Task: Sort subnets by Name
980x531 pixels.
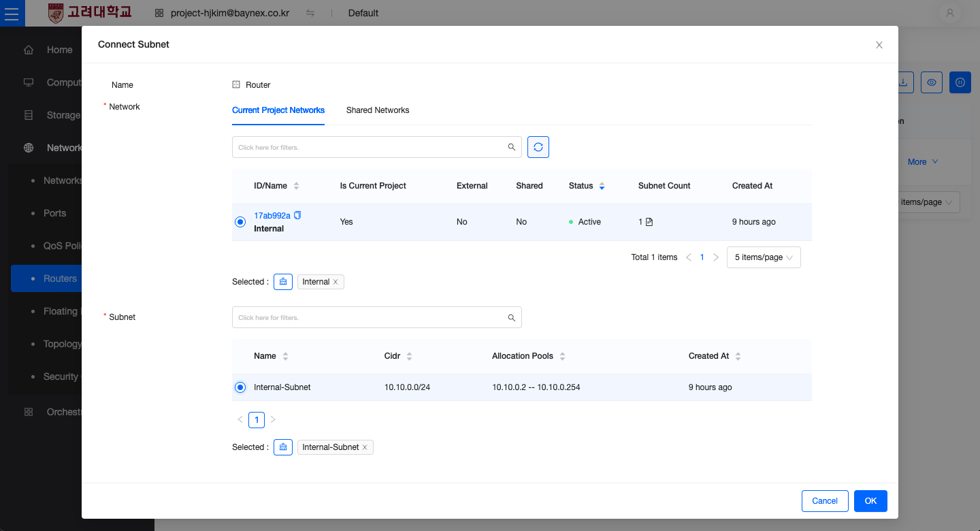Action: pos(285,356)
